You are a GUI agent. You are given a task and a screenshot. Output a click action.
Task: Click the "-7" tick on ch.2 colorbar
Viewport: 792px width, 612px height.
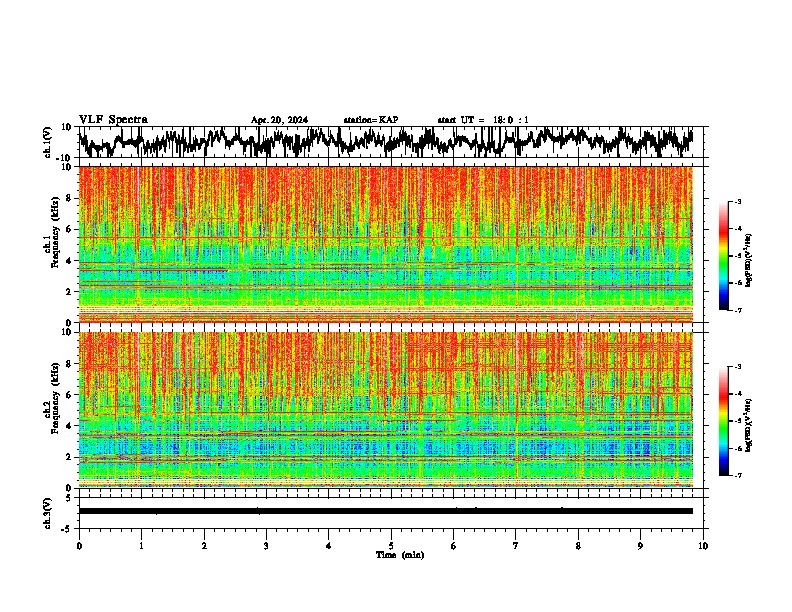[737, 476]
